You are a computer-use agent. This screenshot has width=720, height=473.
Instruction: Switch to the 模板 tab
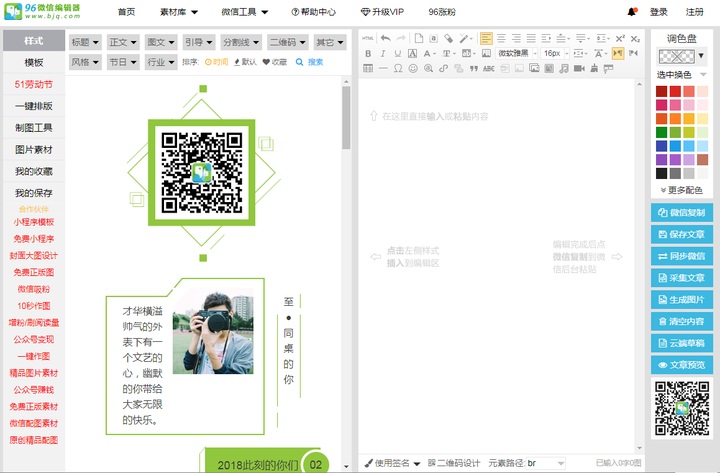[x=34, y=62]
